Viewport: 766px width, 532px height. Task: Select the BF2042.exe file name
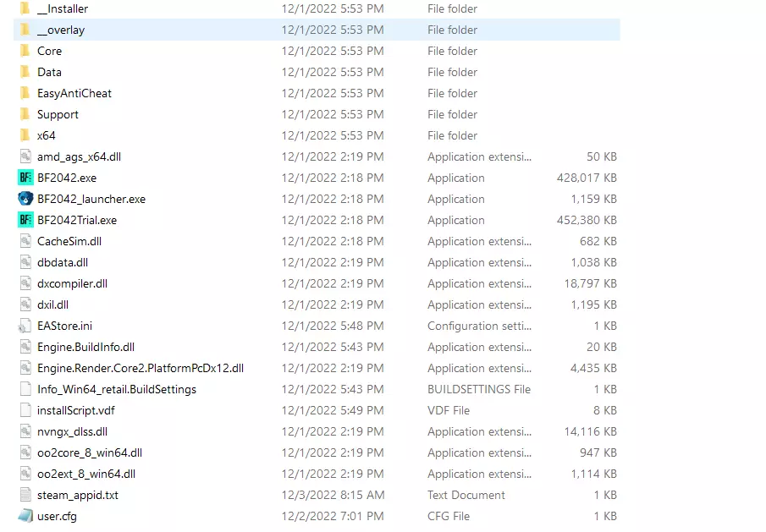coord(67,178)
